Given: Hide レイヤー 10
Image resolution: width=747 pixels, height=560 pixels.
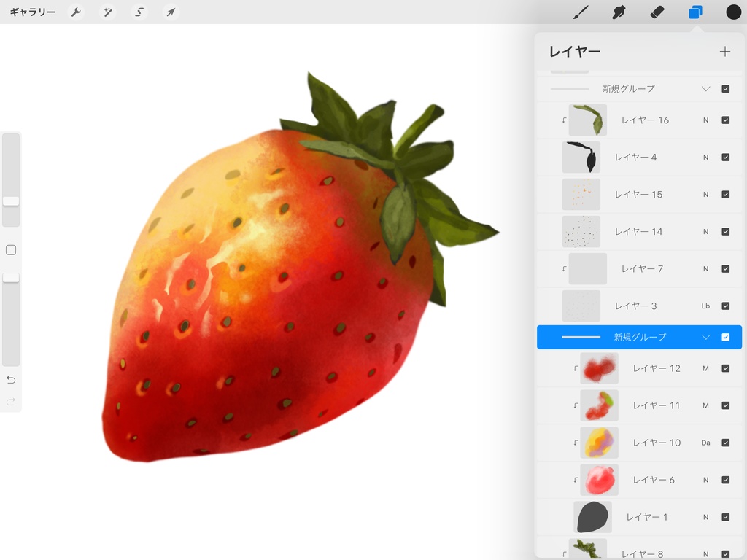Looking at the screenshot, I should point(726,443).
